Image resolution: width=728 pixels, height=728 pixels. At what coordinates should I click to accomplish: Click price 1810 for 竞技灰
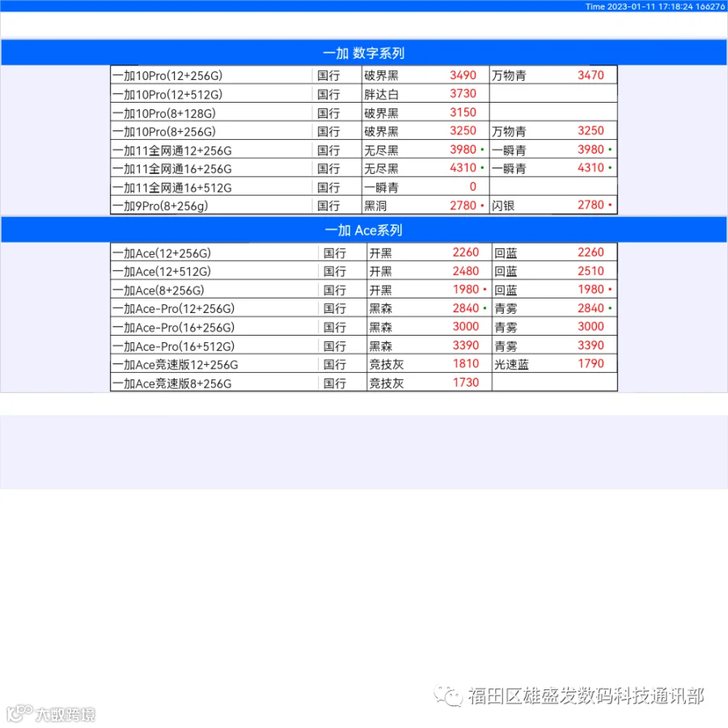(x=466, y=363)
